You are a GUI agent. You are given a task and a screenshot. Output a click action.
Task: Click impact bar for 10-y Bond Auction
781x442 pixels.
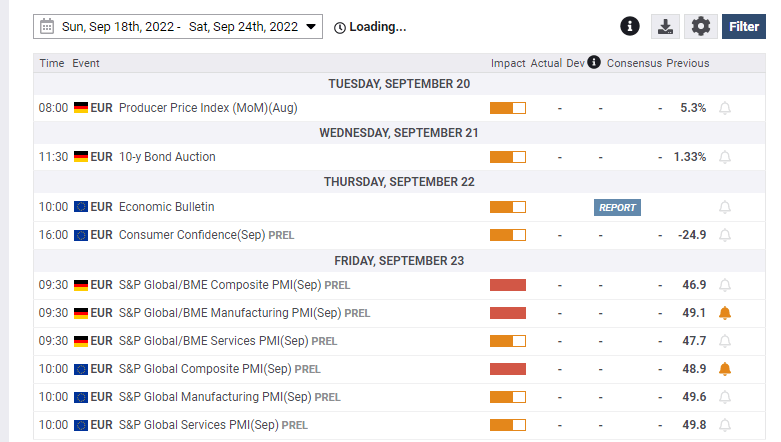point(507,157)
